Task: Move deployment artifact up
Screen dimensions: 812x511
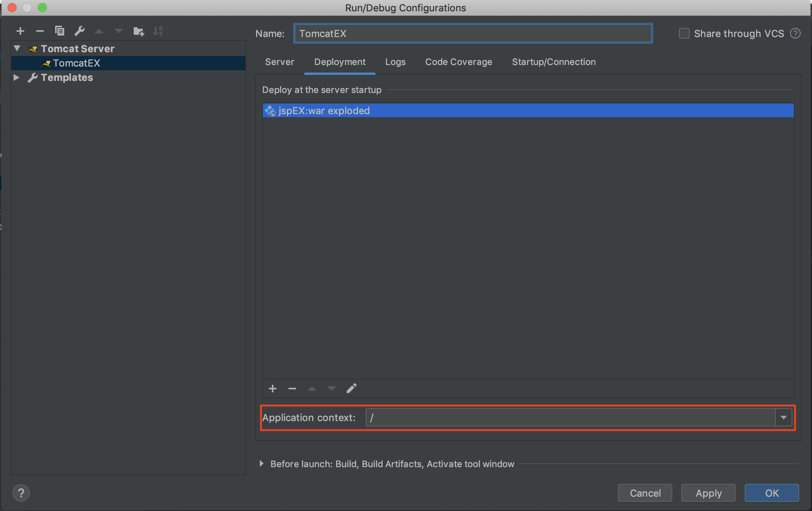Action: 312,389
